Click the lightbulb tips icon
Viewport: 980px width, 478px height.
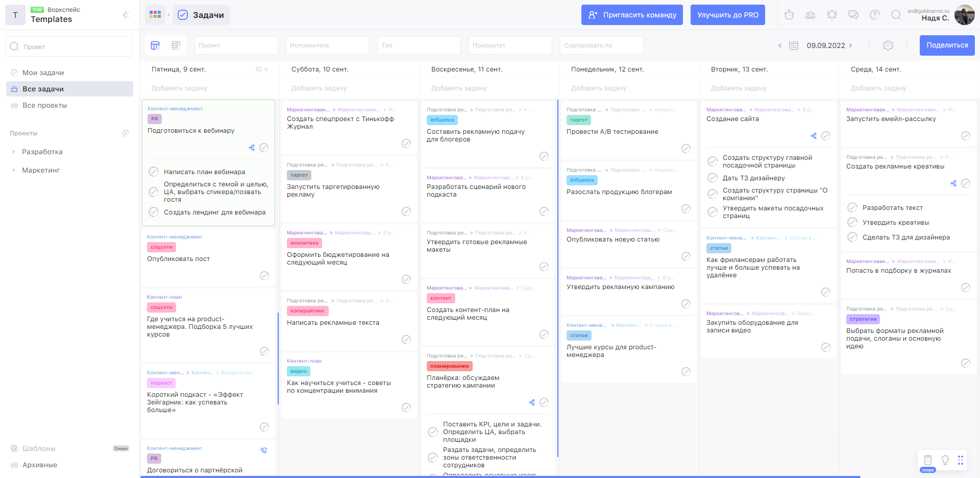pyautogui.click(x=945, y=460)
